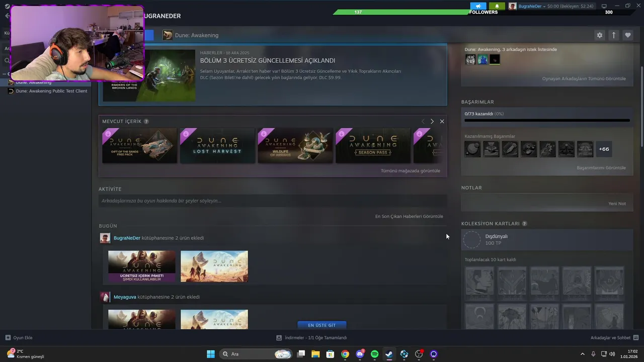644x362 pixels.
Task: Open Spotify from the taskbar
Action: 374,354
